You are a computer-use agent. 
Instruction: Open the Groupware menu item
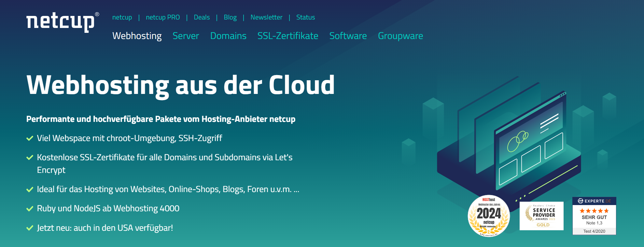click(x=400, y=36)
